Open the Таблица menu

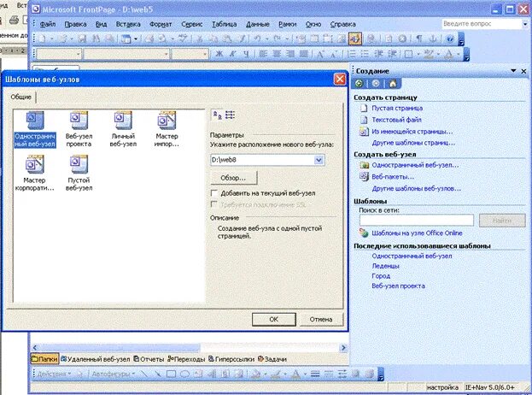pos(225,24)
